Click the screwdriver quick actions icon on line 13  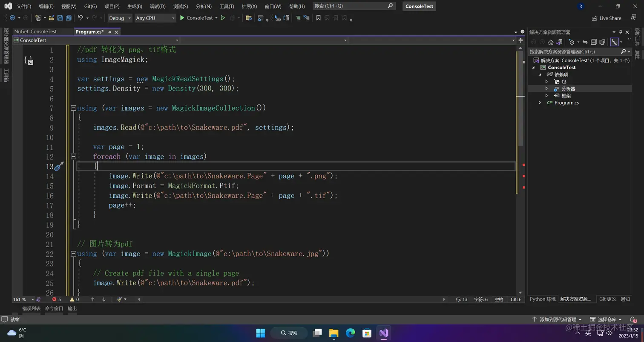coord(59,166)
